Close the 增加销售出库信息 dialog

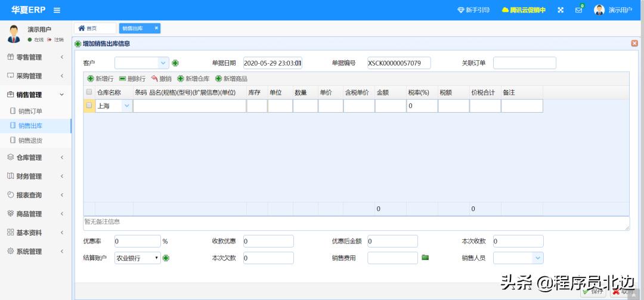point(634,43)
